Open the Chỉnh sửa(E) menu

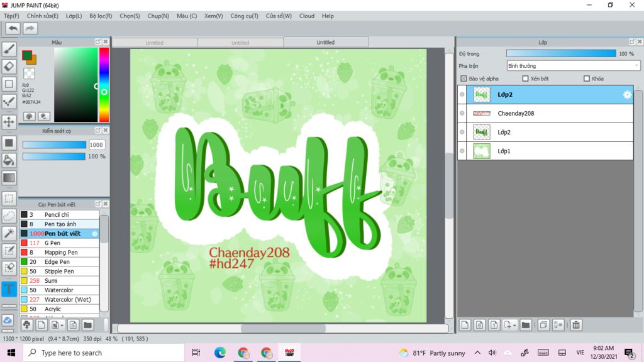(x=43, y=16)
